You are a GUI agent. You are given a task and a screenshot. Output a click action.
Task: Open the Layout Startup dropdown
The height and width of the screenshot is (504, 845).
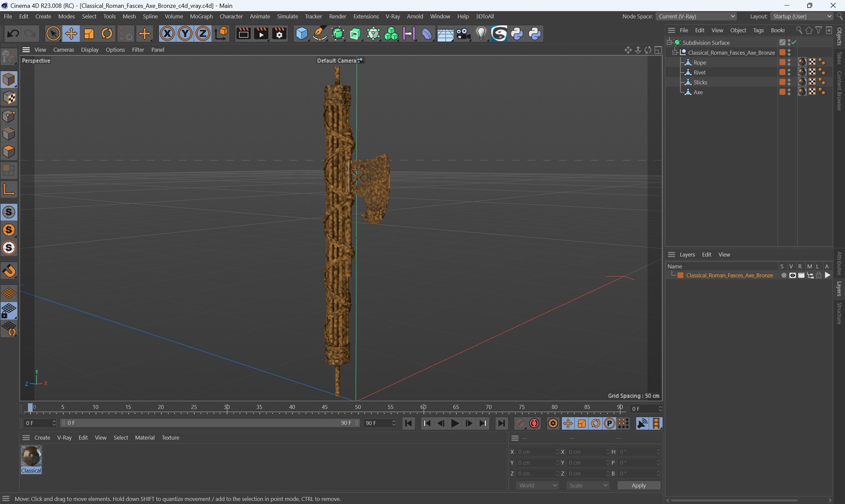click(802, 16)
